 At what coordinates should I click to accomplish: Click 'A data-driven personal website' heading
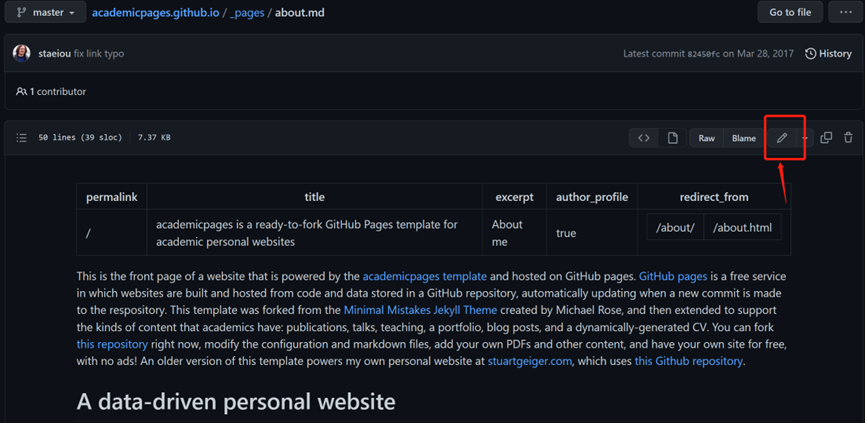pos(236,402)
